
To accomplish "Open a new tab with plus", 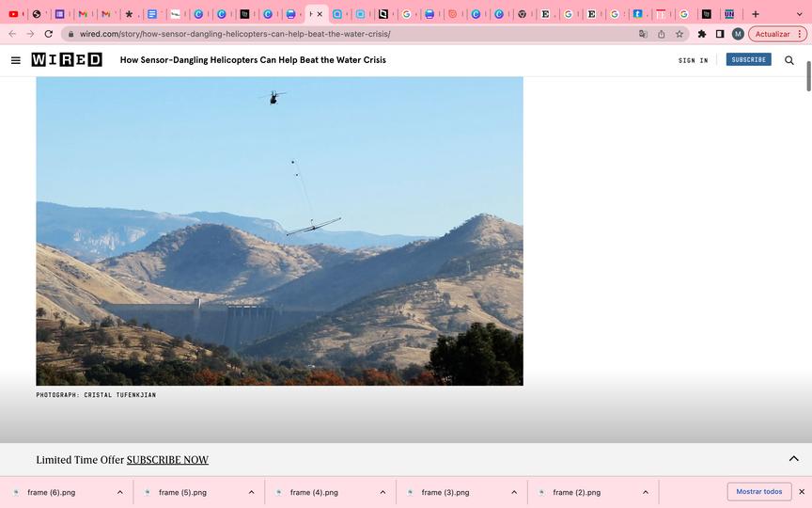I will click(756, 14).
